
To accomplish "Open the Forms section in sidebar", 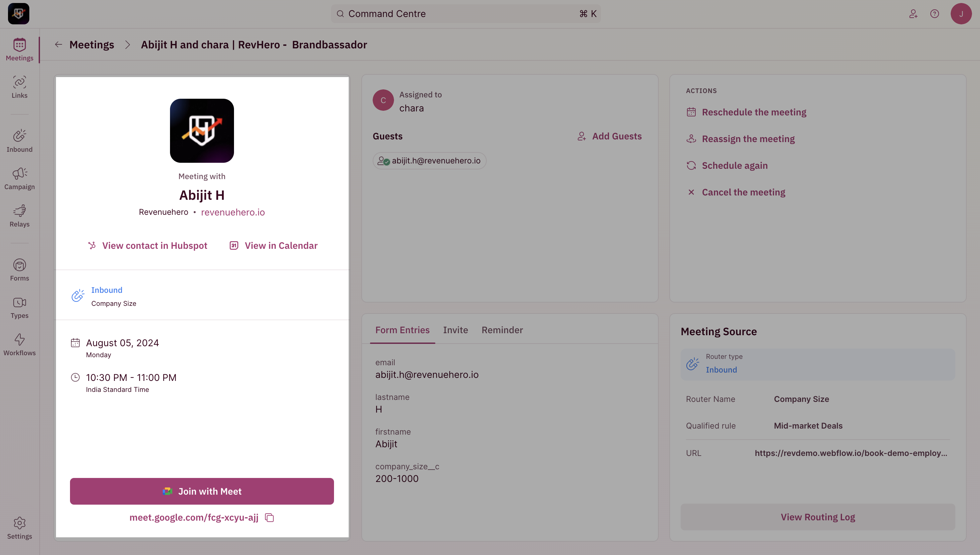I will coord(19,270).
